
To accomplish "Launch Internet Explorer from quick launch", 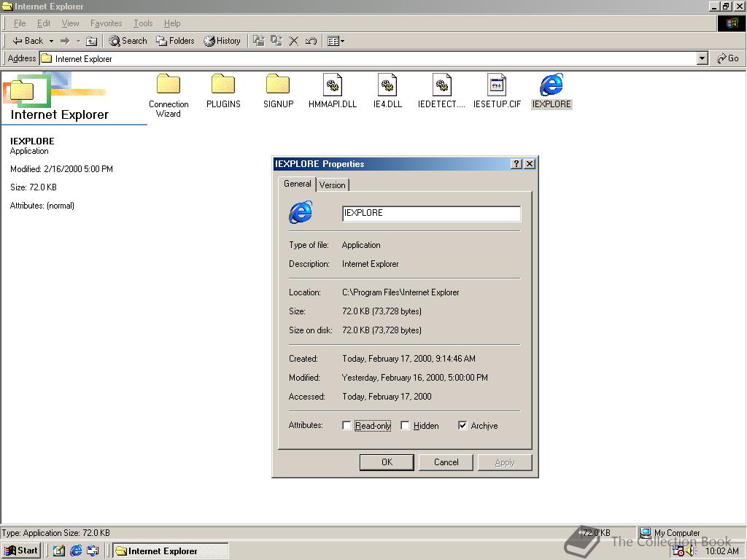I will pos(76,551).
